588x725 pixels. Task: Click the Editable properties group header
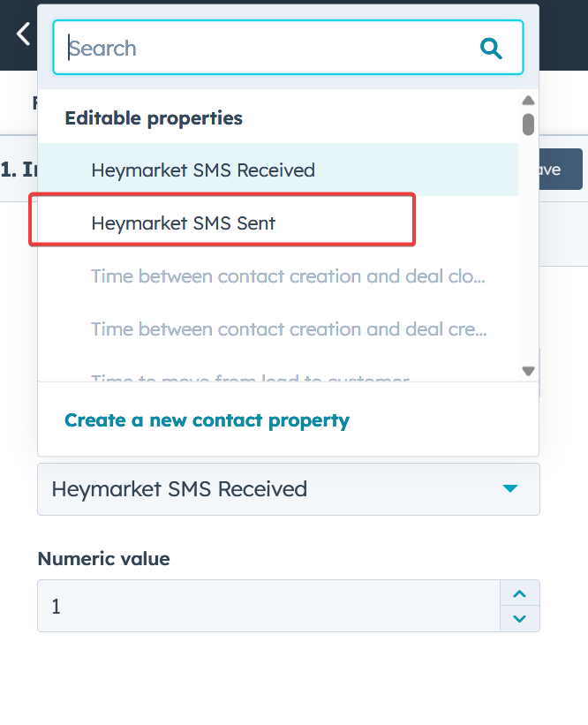coord(154,118)
